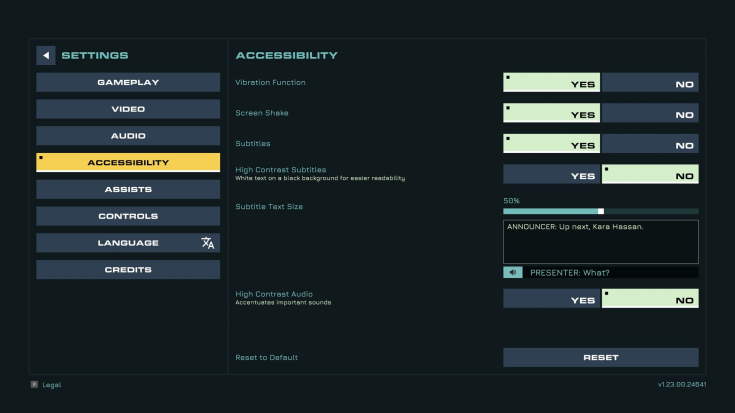Viewport: 735px width, 413px height.
Task: Set Vibration Function to No
Action: [x=650, y=83]
